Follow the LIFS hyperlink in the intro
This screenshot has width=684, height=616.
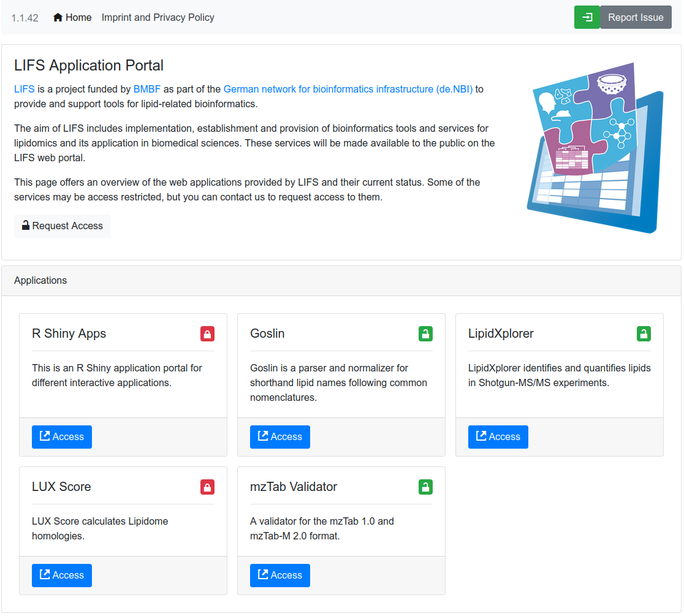(24, 89)
